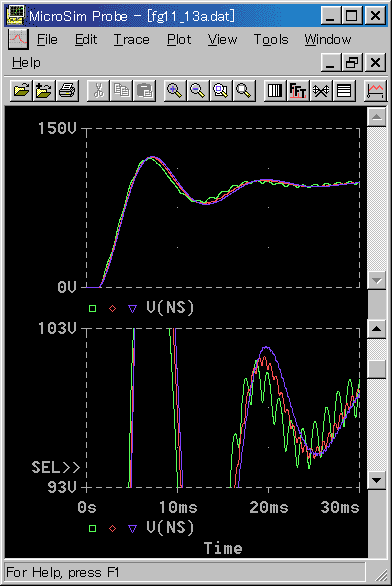Screen dimensions: 392x586
Task: Click the Performance Analysis icon
Action: (x=321, y=90)
